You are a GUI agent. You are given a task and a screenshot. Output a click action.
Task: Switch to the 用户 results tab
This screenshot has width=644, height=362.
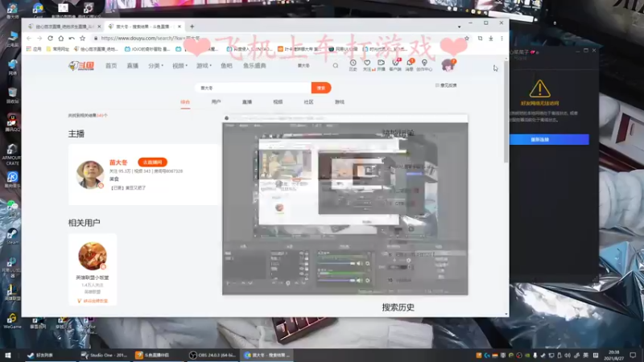tap(216, 102)
